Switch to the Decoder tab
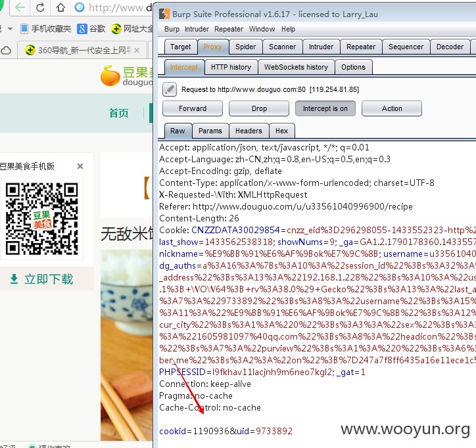The height and width of the screenshot is (448, 476). point(450,47)
